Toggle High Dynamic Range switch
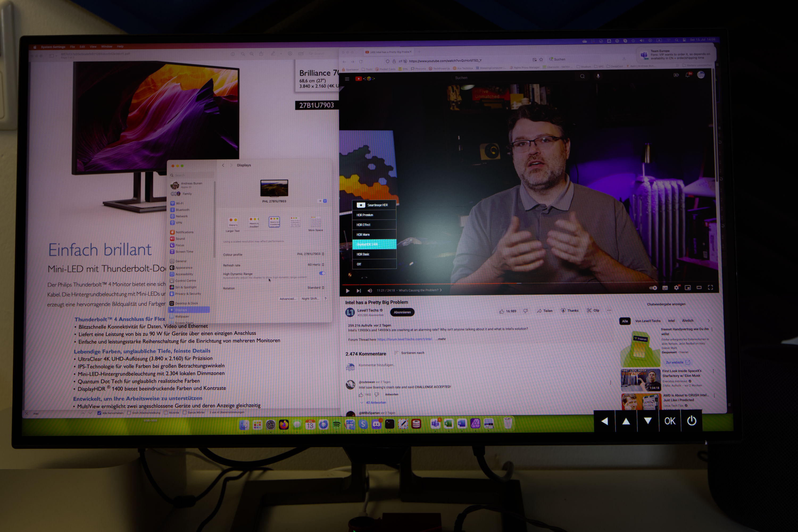The width and height of the screenshot is (798, 532). click(322, 273)
